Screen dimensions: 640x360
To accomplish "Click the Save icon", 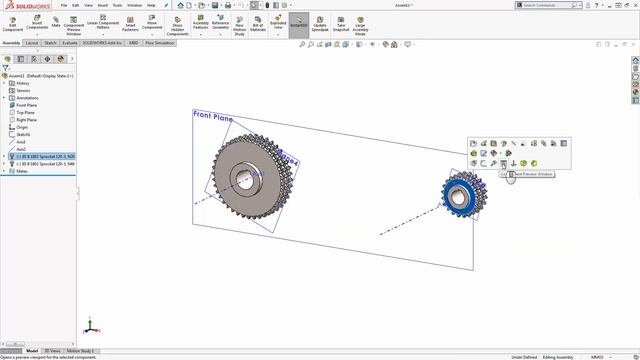I will coord(215,5).
